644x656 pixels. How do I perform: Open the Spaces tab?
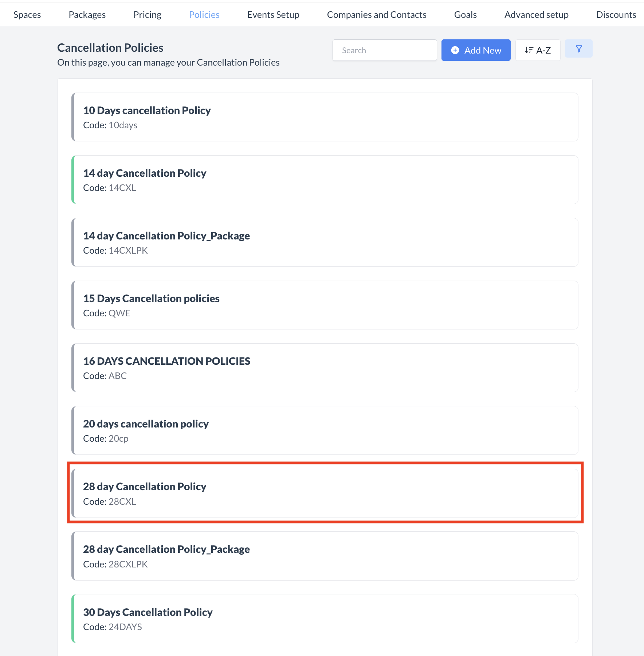[27, 15]
